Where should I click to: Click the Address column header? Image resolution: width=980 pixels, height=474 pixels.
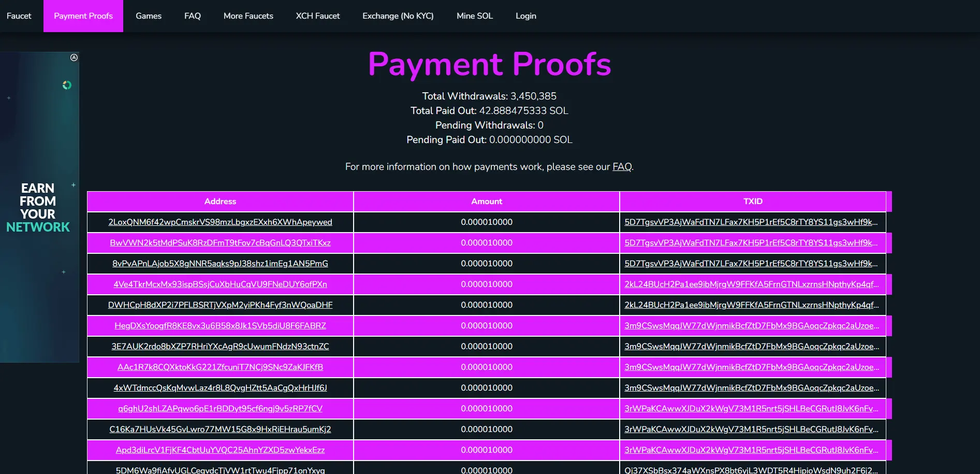(220, 202)
